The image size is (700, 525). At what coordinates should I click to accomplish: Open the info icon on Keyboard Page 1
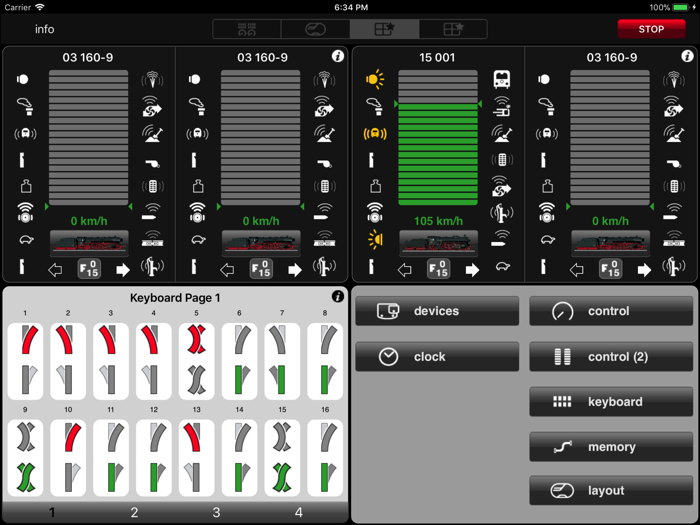[x=338, y=297]
